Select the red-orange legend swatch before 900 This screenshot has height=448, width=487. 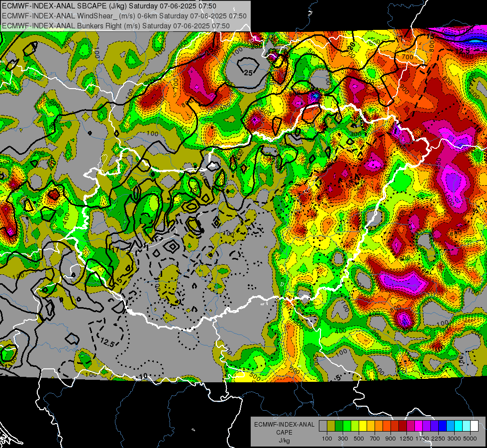click(x=387, y=426)
